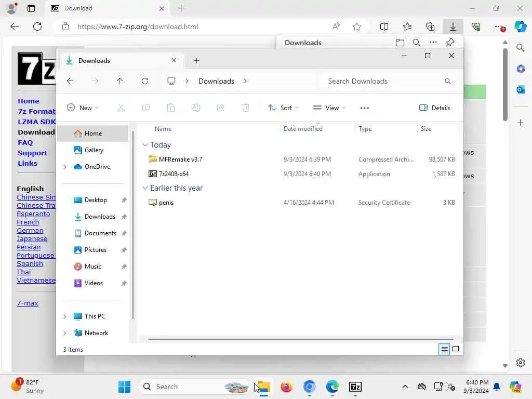The height and width of the screenshot is (399, 532).
Task: Click the Edge address bar URL
Action: (x=137, y=26)
